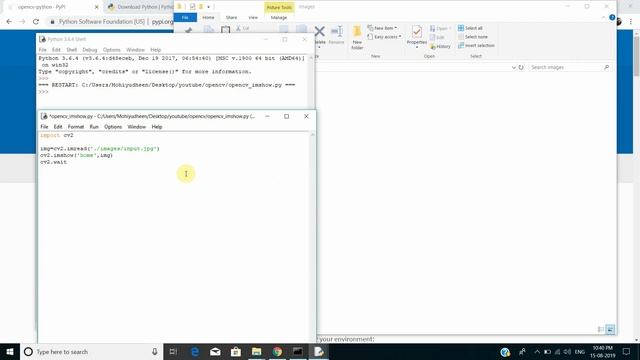The image size is (640, 360).
Task: Open the New item dropdown in File Explorer
Action: pyautogui.click(x=382, y=28)
